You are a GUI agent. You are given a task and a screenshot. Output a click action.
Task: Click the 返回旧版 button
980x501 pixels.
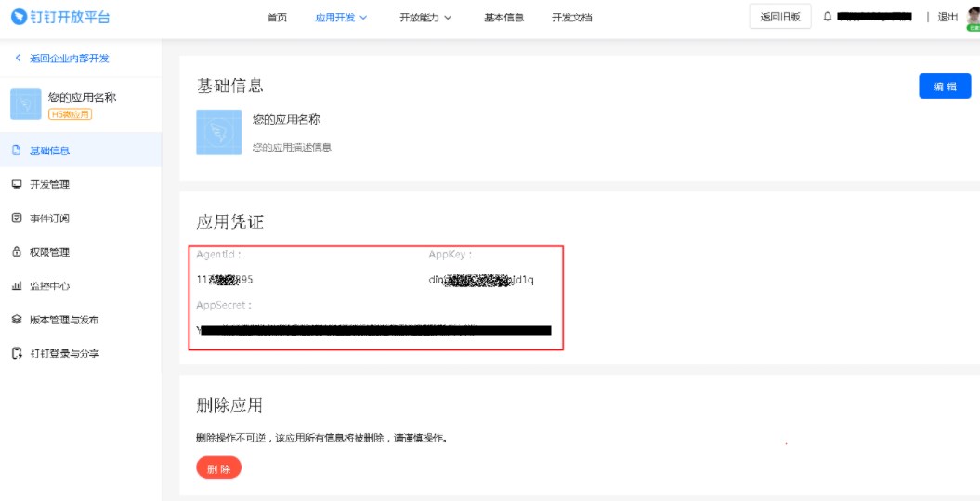point(779,17)
